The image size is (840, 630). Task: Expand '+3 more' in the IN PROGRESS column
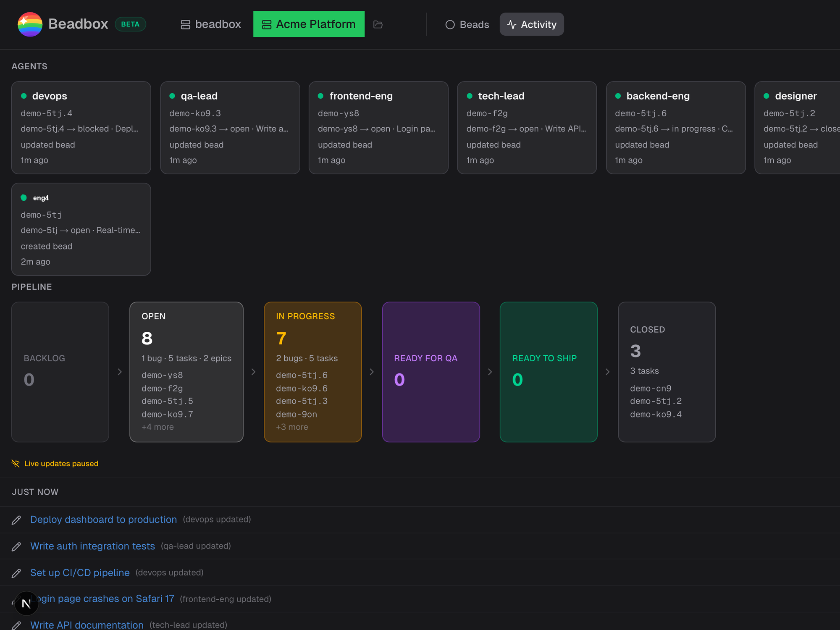click(292, 427)
